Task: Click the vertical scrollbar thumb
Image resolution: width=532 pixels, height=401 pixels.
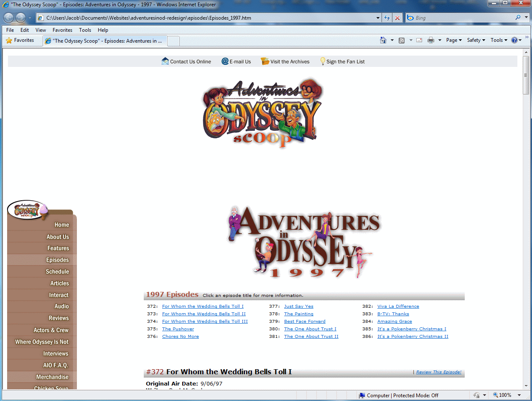Action: [526, 75]
